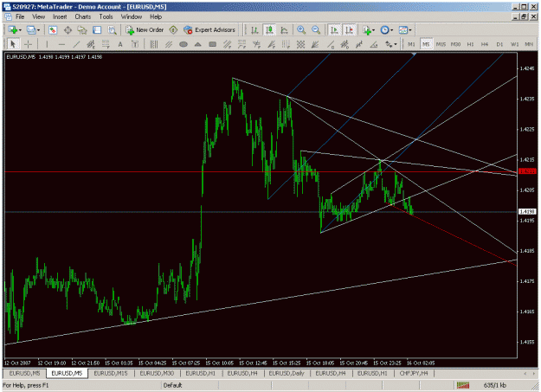Open MetaEditor from the toolbar

[173, 30]
